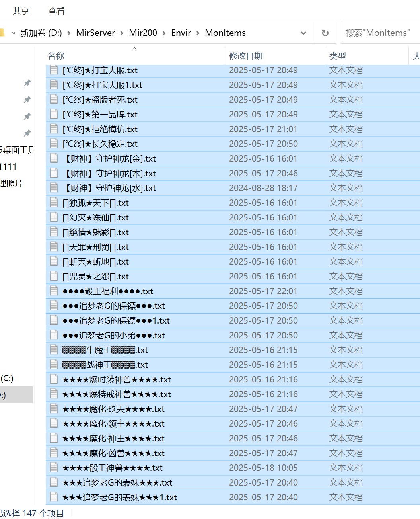
Task: Open the 共享 ribbon tab
Action: click(21, 11)
